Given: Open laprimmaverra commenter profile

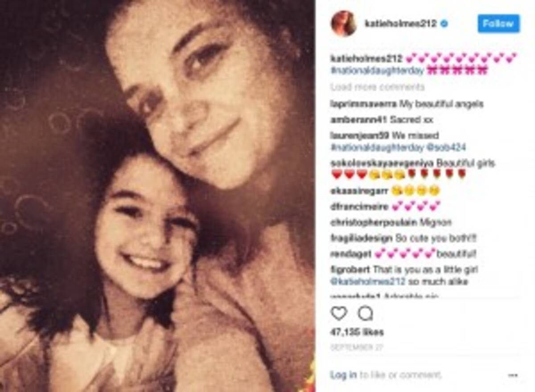Looking at the screenshot, I should click(x=364, y=104).
